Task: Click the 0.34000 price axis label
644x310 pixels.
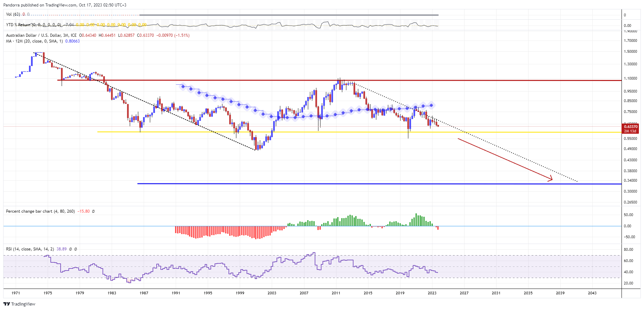Action: tap(630, 180)
